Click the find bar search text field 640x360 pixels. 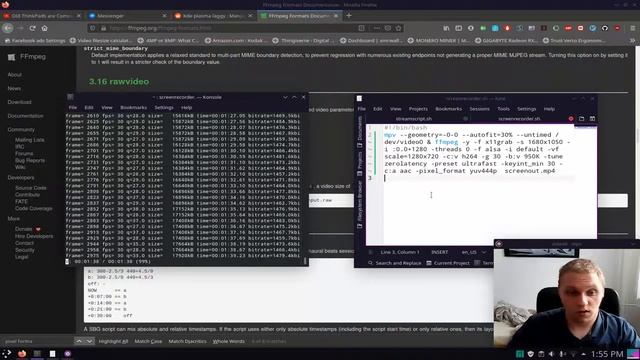[x=38, y=341]
